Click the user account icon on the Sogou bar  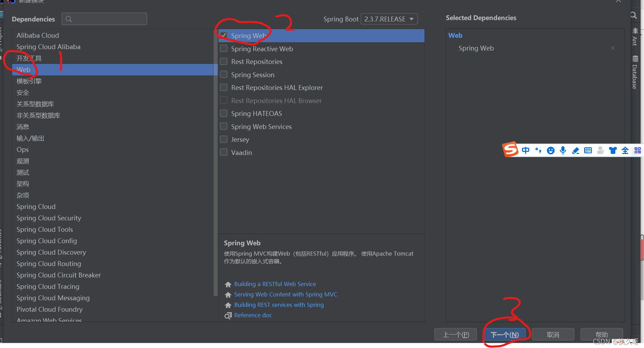600,150
